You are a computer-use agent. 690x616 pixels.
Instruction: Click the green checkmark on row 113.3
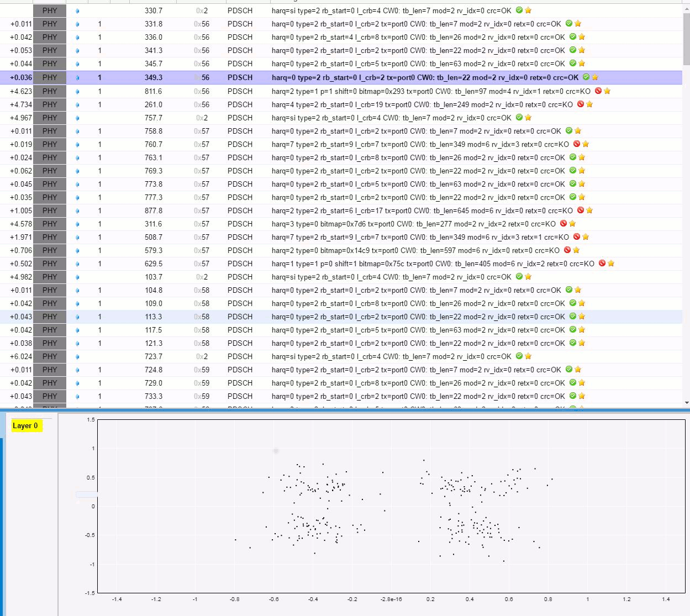coord(573,317)
